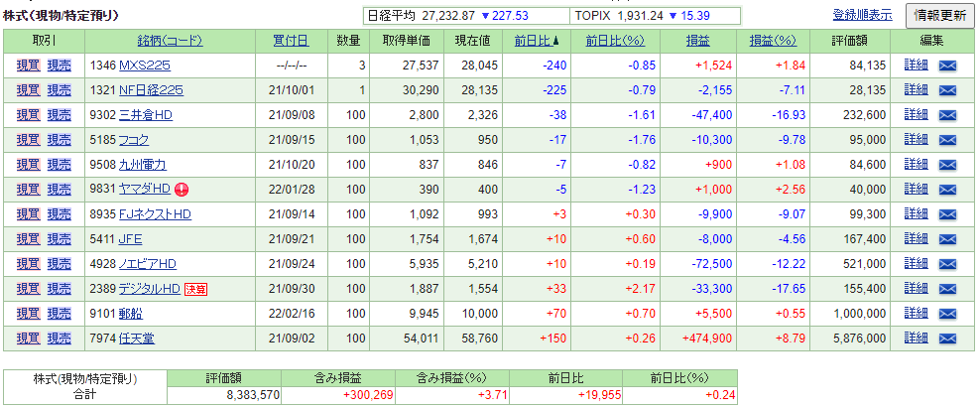Sort by 損益 column header
This screenshot has height=408, width=980.
[697, 41]
